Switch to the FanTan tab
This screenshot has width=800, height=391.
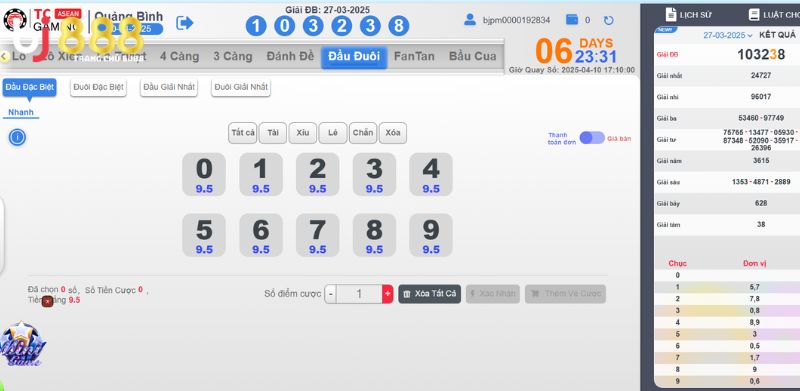(414, 57)
